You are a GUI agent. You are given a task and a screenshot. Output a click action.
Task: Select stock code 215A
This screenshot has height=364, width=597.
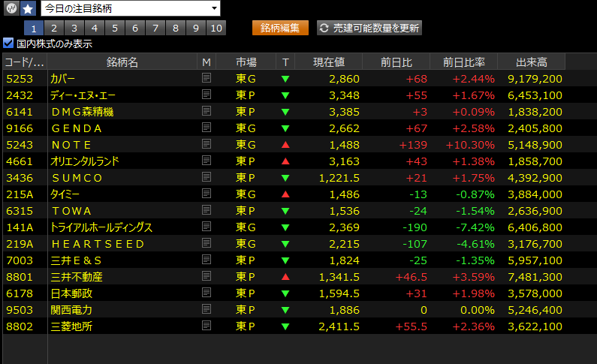(20, 194)
